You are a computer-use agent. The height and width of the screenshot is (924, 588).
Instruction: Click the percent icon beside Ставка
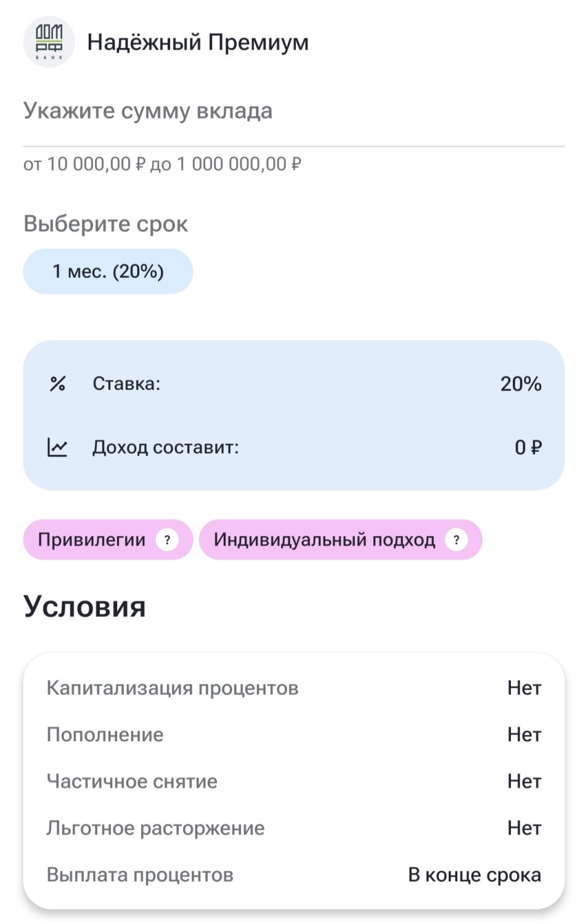click(57, 384)
